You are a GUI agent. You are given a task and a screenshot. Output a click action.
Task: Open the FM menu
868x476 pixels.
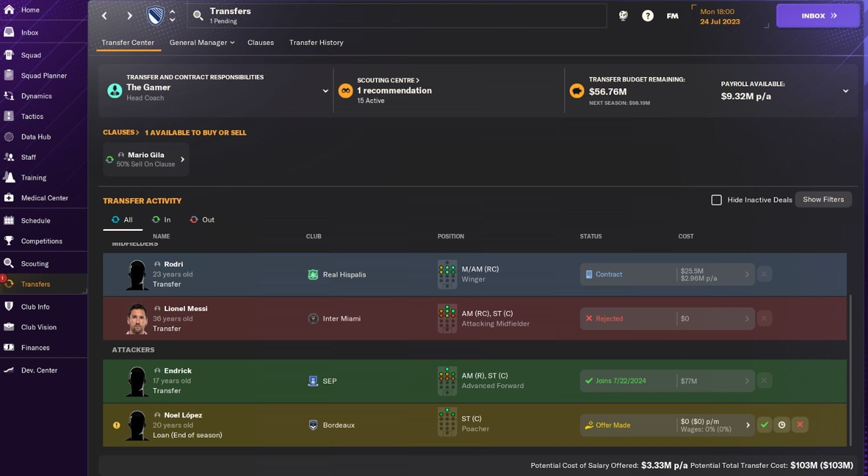tap(672, 16)
